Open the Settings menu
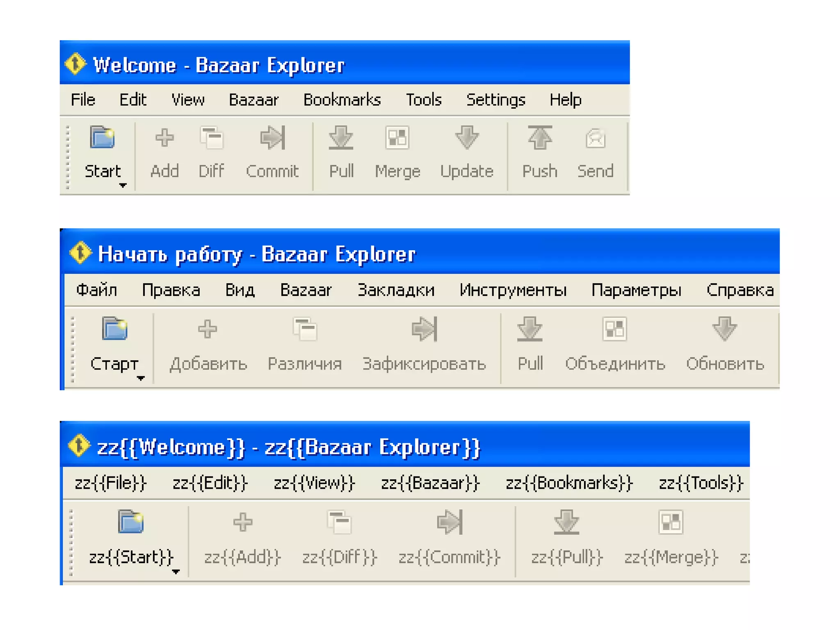This screenshot has height=630, width=840. tap(495, 100)
